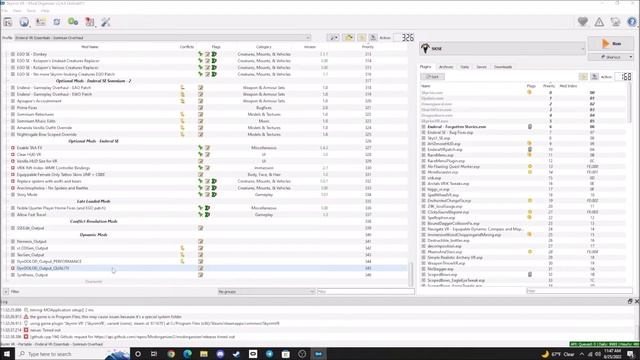Click the Run button
This screenshot has width=640, height=360.
pos(611,43)
